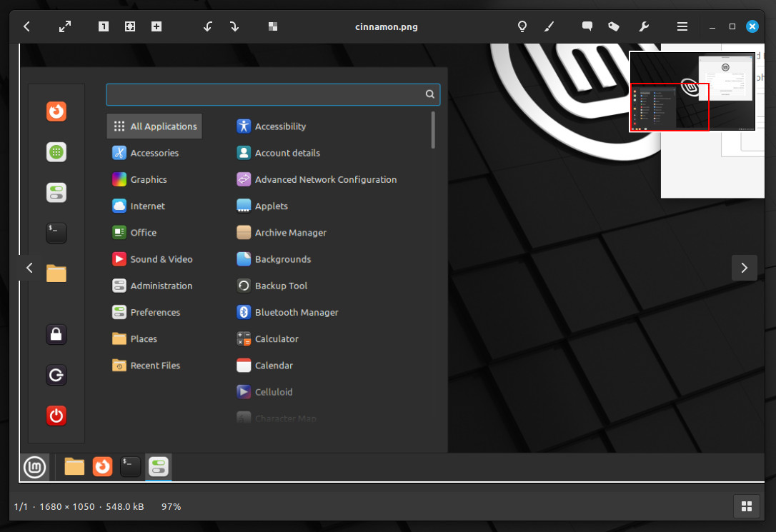This screenshot has width=776, height=532.
Task: Edit tags with the tag icon
Action: click(x=614, y=26)
